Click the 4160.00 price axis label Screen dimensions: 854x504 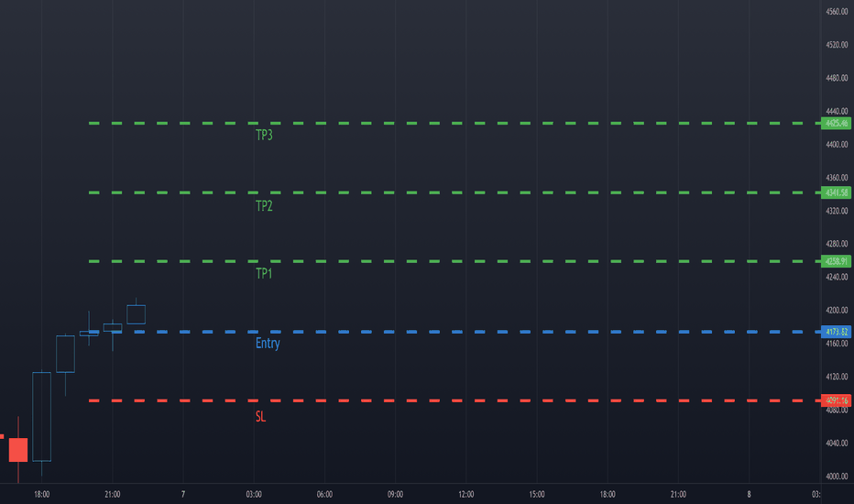[x=837, y=344]
